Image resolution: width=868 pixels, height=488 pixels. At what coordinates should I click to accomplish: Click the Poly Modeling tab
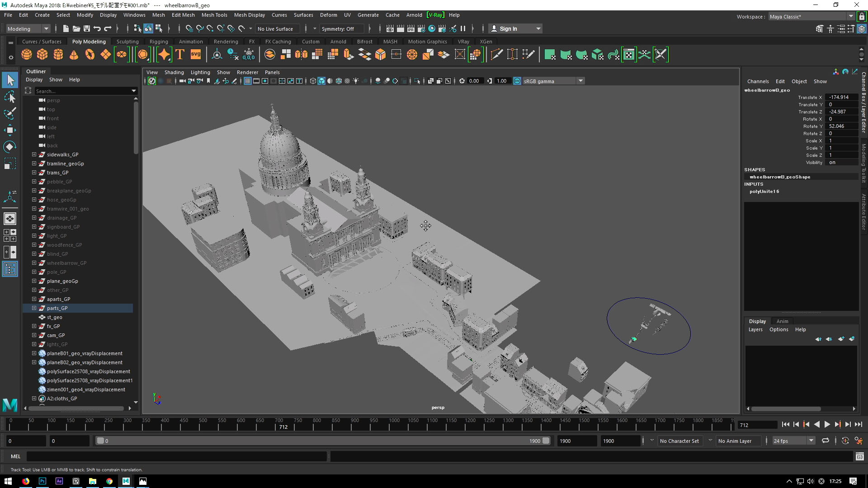(88, 41)
